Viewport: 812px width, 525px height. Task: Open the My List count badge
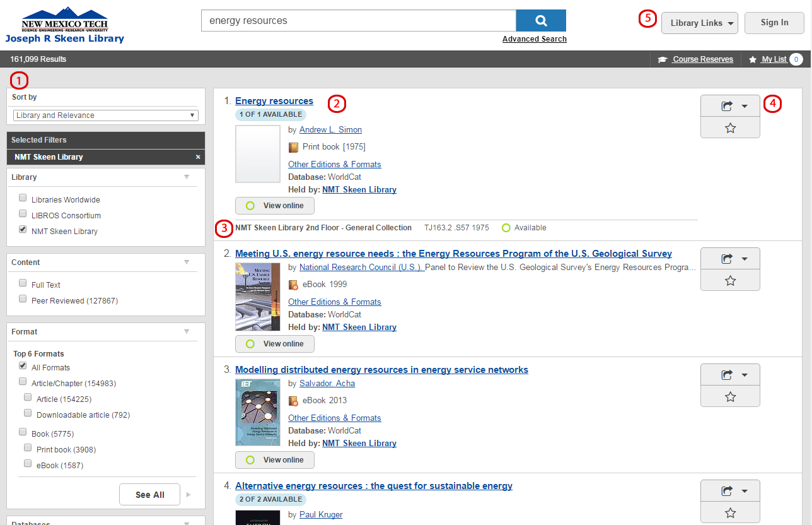pos(796,59)
